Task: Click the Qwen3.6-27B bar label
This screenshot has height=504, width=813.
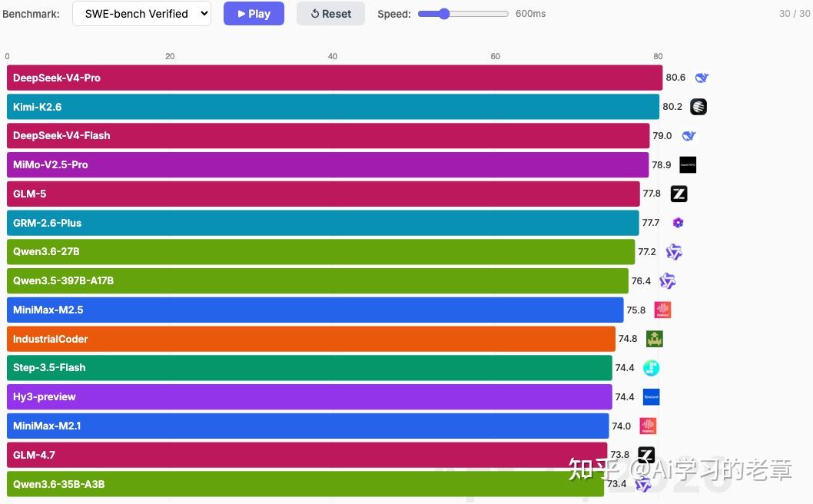Action: click(x=46, y=252)
